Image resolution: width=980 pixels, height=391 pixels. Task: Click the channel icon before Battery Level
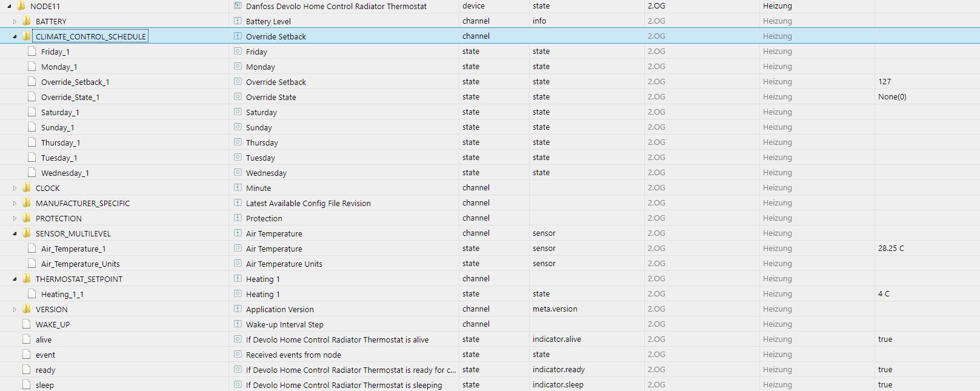238,21
